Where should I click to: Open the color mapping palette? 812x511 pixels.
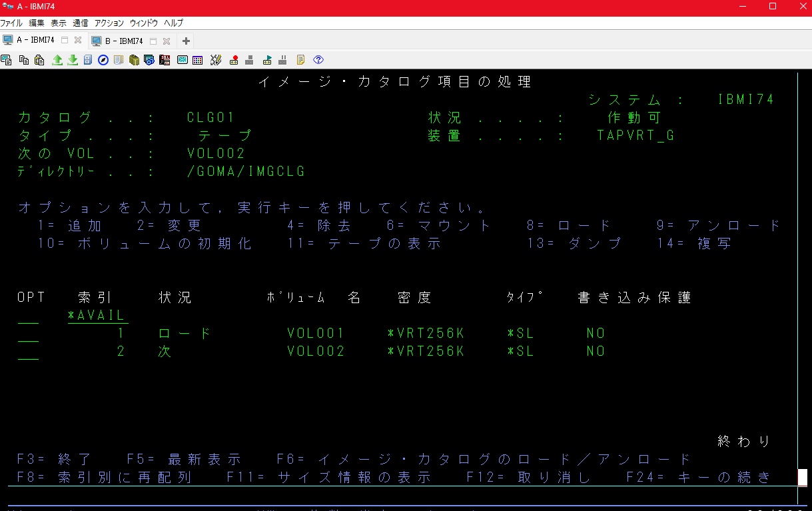pyautogui.click(x=197, y=60)
